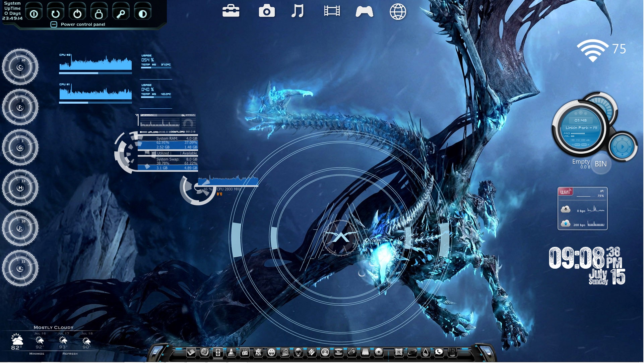Screen dimensions: 644x363
Task: Open the music note launcher icon
Action: (x=297, y=11)
